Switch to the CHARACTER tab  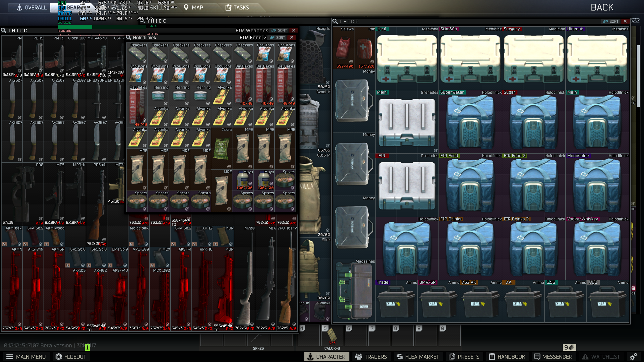[x=327, y=356]
